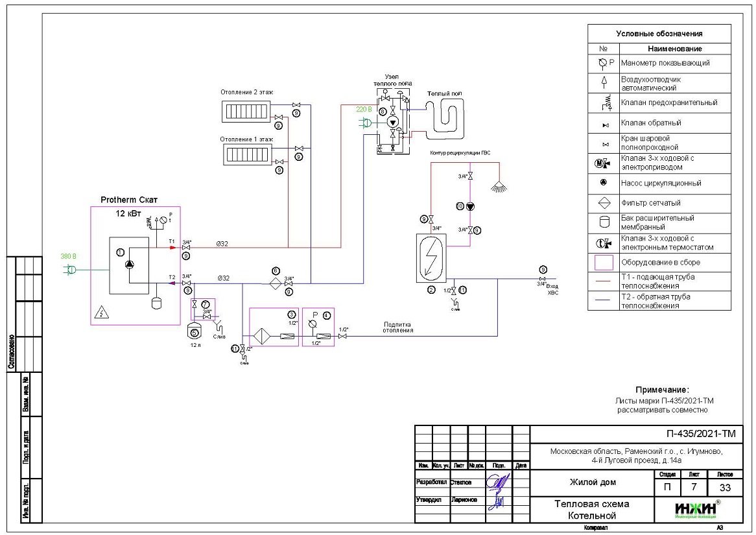Select the Теплый пол floor heating coil

445,117
